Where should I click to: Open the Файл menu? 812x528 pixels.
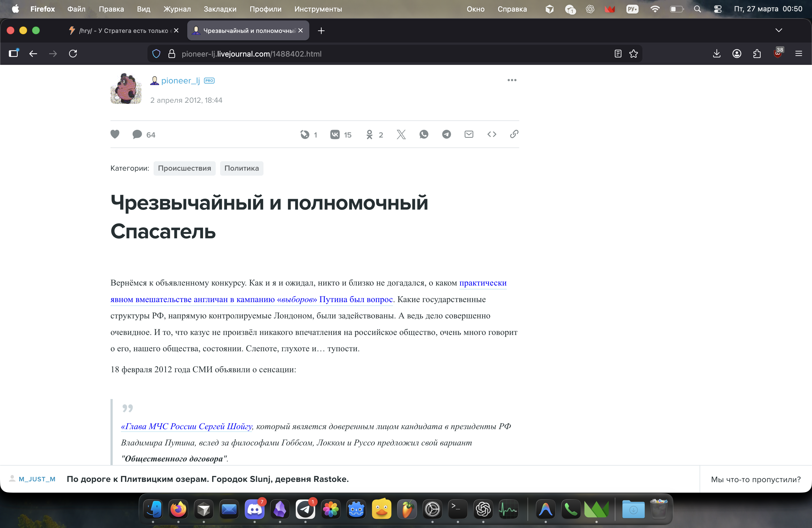click(x=77, y=9)
